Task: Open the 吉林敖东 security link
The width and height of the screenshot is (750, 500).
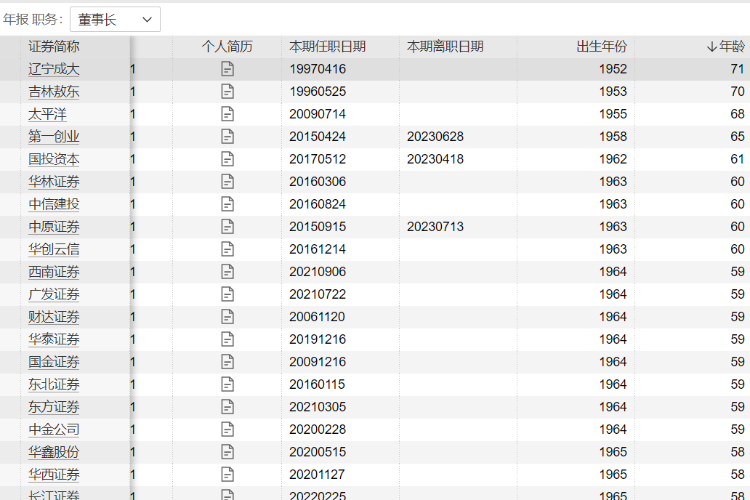Action: [x=54, y=91]
